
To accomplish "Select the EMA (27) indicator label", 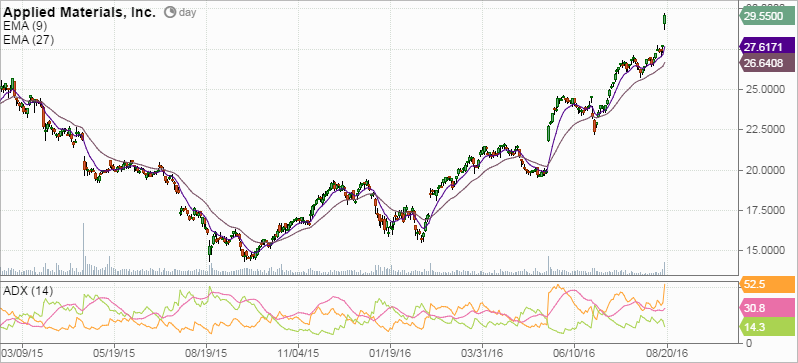I will click(28, 40).
